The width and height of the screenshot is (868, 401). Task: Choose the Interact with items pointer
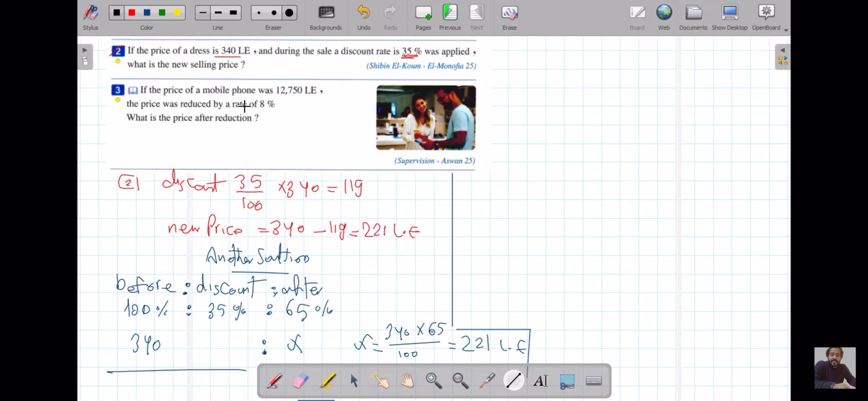pyautogui.click(x=381, y=381)
